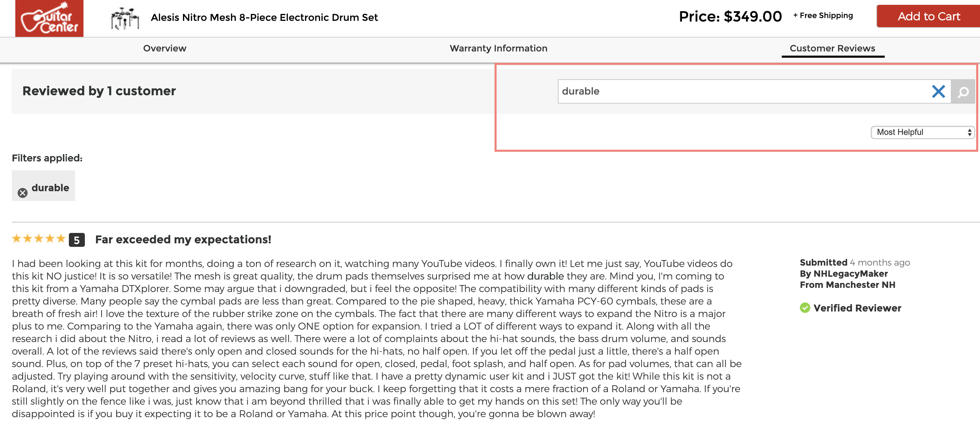Click the magnifier search button
This screenshot has width=980, height=429.
[x=963, y=92]
